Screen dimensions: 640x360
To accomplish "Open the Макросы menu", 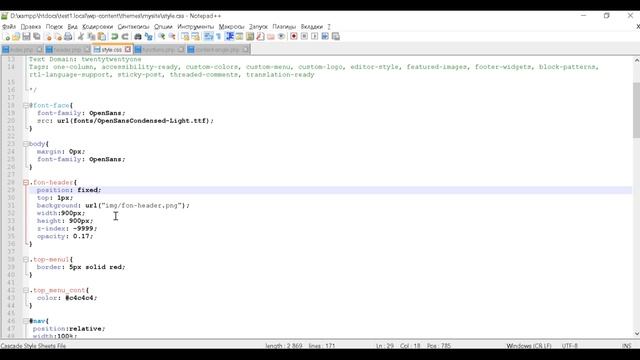I will click(x=231, y=27).
